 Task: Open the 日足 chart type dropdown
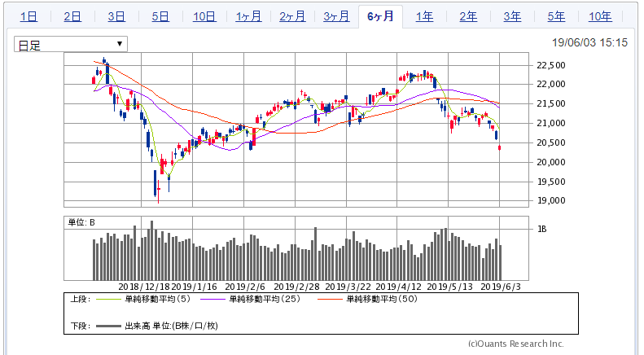[71, 45]
